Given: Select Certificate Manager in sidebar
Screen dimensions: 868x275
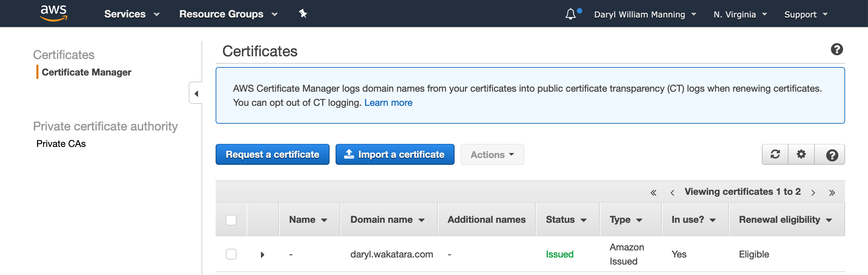Looking at the screenshot, I should click(x=86, y=72).
